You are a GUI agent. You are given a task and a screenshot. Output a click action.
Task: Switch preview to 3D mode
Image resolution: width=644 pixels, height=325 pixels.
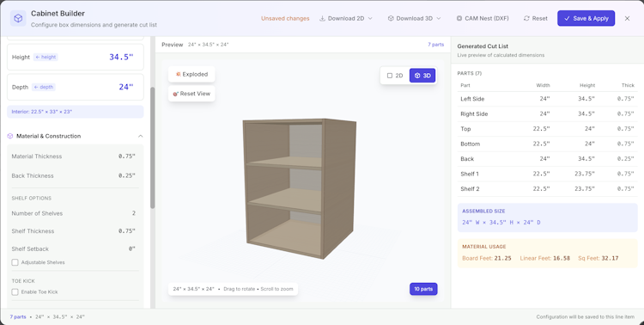422,76
